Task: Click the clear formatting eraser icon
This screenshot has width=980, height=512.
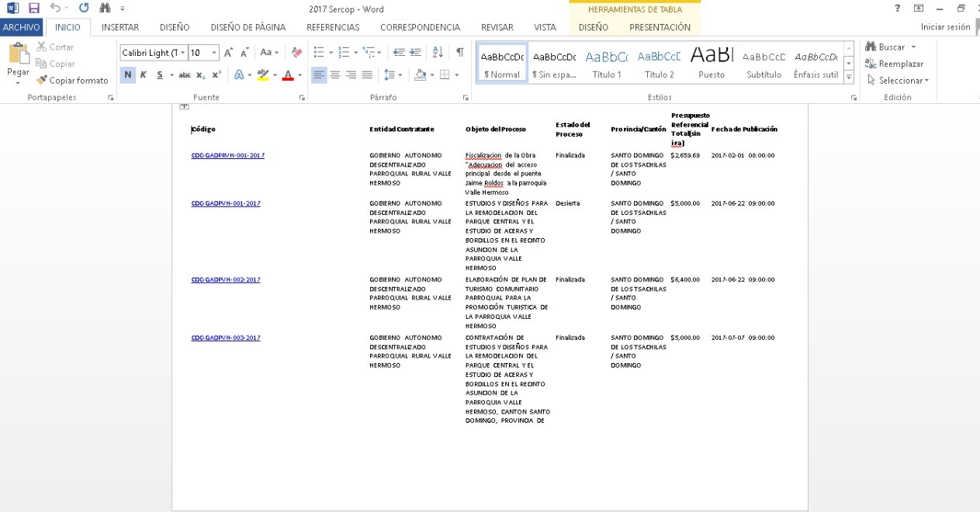Action: point(296,53)
